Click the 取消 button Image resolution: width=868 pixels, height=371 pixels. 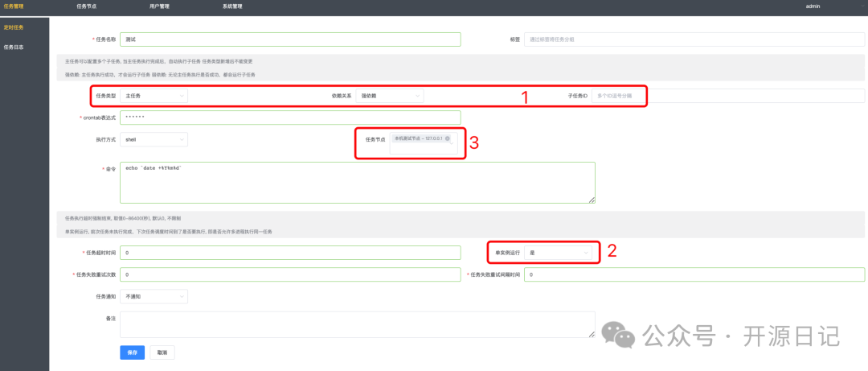(162, 352)
